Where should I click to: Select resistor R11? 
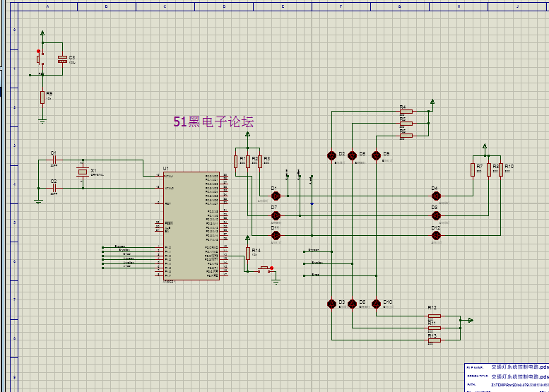[x=435, y=328]
